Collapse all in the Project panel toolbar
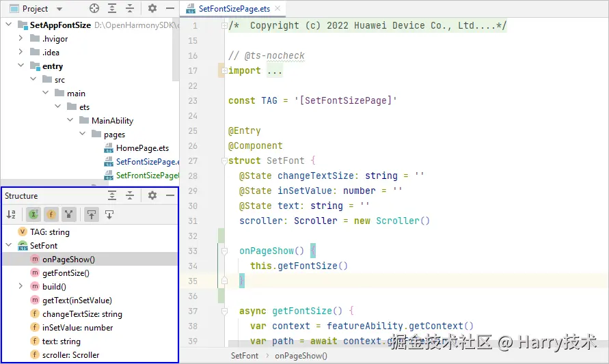Screen dimensions: 609x364 130,9
